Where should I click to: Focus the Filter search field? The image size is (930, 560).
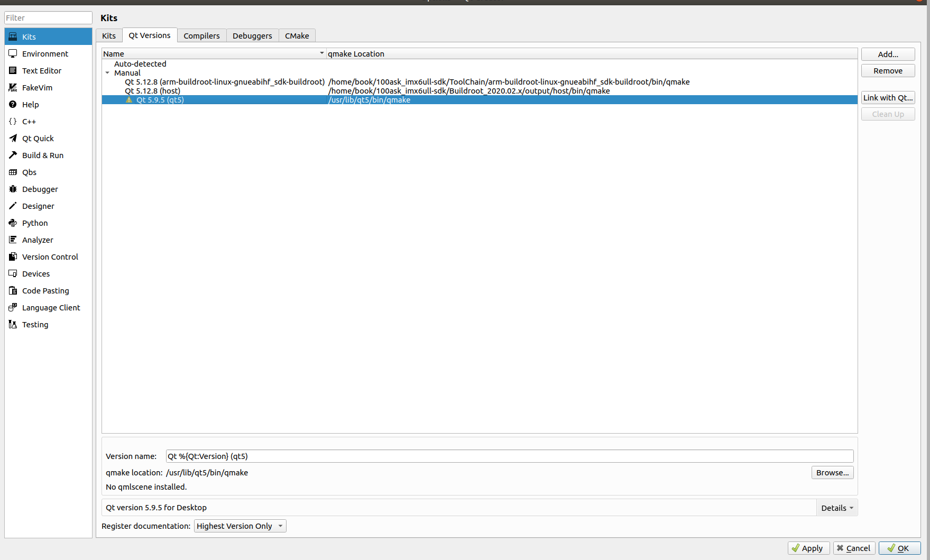pos(48,17)
